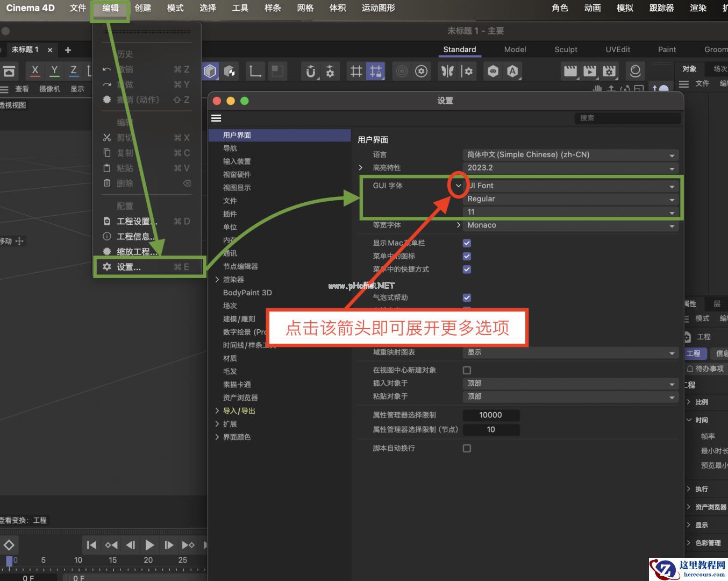Switch to the UVEdit layout tab

click(618, 49)
